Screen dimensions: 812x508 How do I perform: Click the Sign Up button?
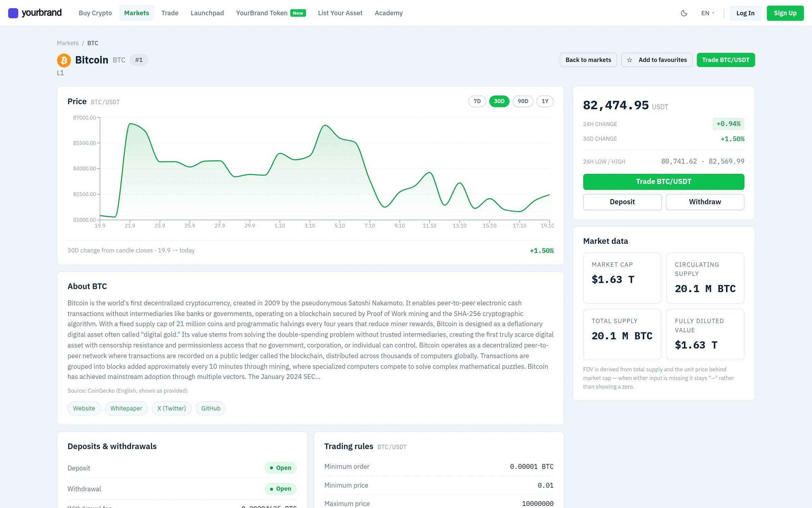(x=785, y=13)
